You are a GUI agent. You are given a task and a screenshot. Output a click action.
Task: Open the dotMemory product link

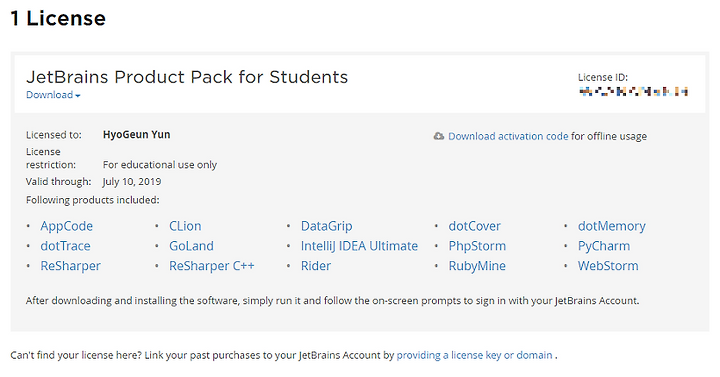tap(612, 226)
